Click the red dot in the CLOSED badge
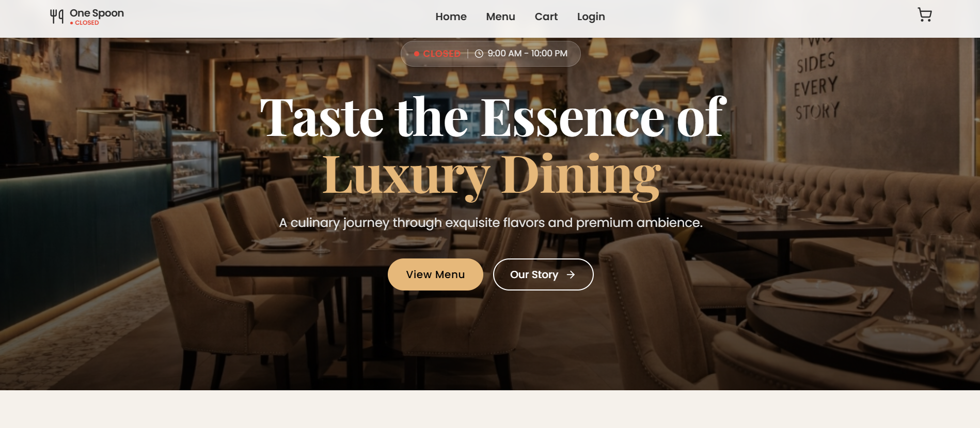Image resolution: width=980 pixels, height=428 pixels. tap(416, 54)
